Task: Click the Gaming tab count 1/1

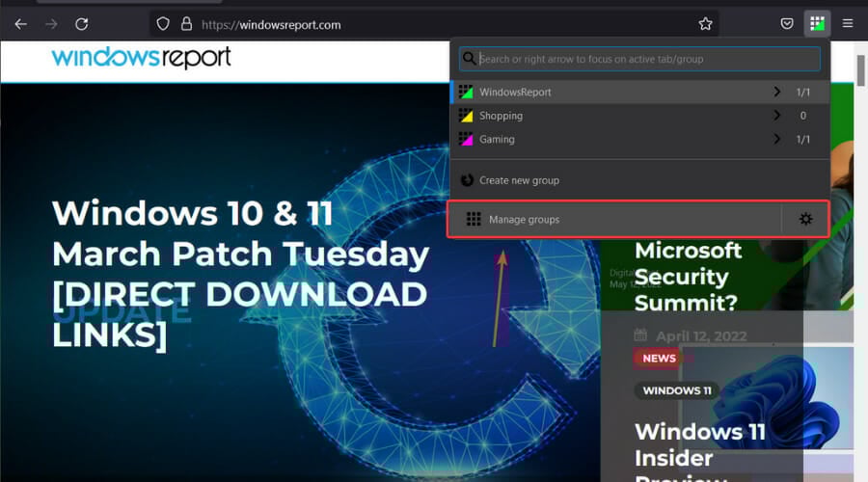Action: [x=802, y=140]
